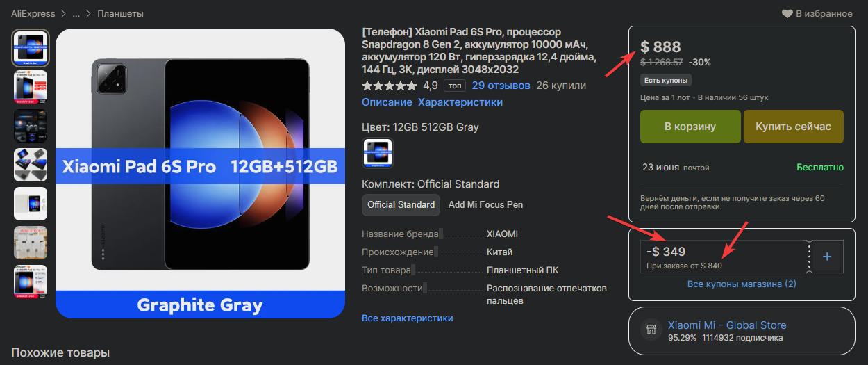Open the Xiaomi Mi - Global Store link

click(727, 325)
